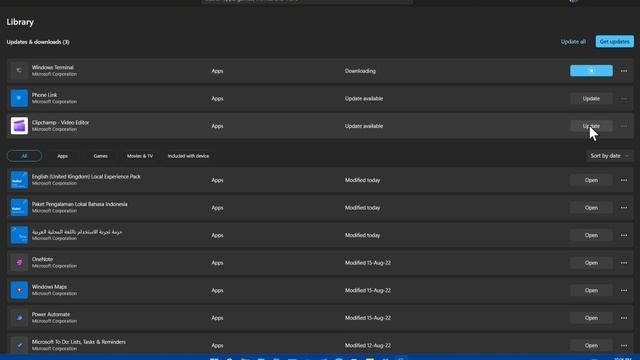Open the Bahasa Indonesia experience pack
Viewport: 640px width, 360px height.
tap(591, 208)
